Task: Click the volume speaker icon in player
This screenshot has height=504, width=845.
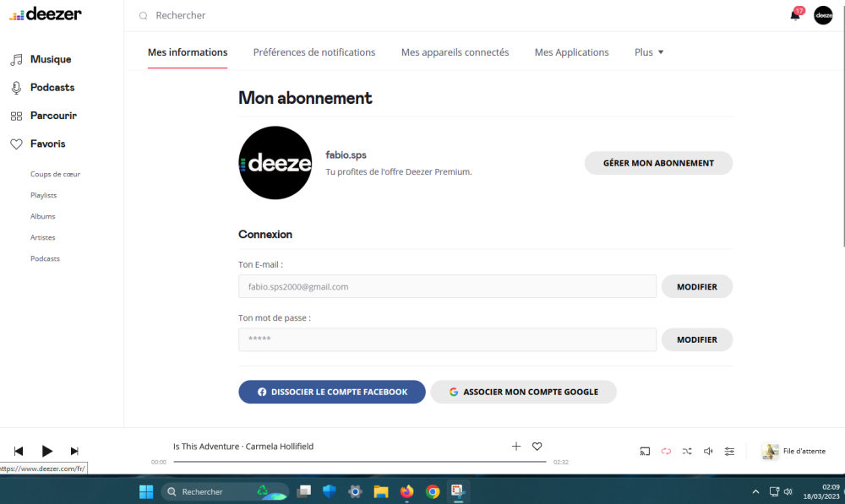Action: click(x=708, y=451)
